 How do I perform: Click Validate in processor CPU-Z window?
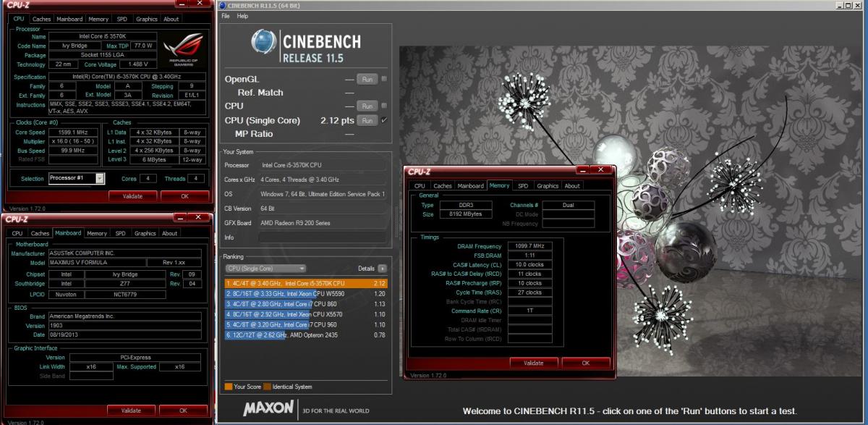(x=132, y=195)
